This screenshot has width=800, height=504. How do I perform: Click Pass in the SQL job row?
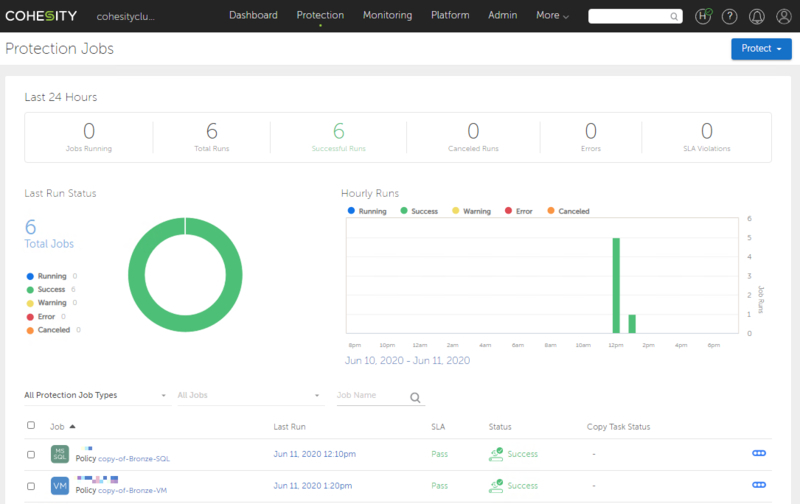439,454
